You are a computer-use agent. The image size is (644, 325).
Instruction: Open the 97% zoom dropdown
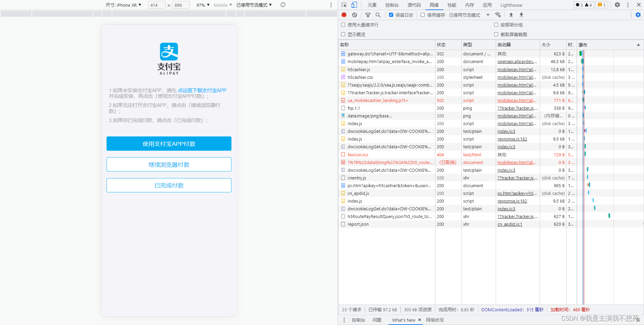[203, 5]
